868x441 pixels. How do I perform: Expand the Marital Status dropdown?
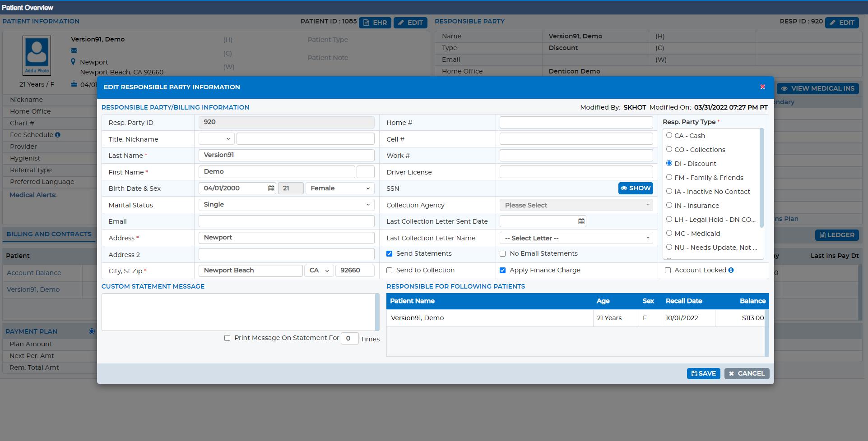click(287, 205)
